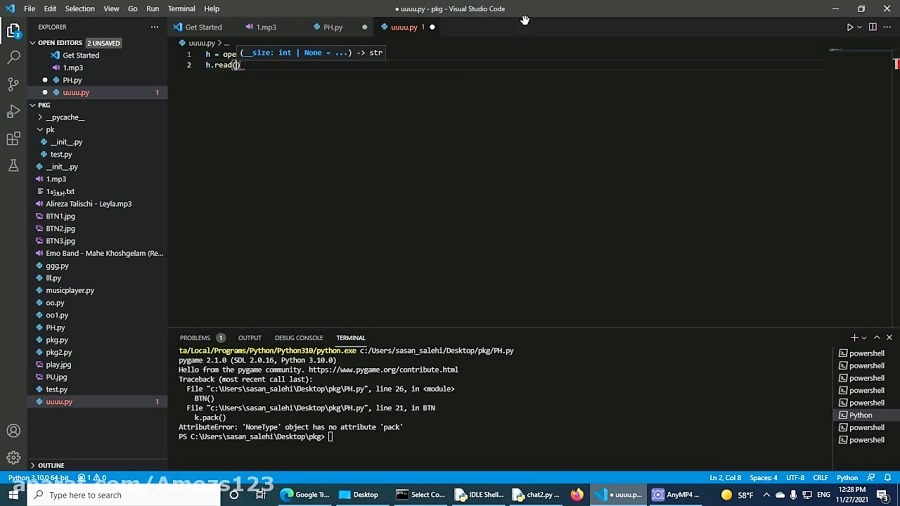Open the Run and Debug view
Screen dimensions: 900x506
click(x=13, y=111)
